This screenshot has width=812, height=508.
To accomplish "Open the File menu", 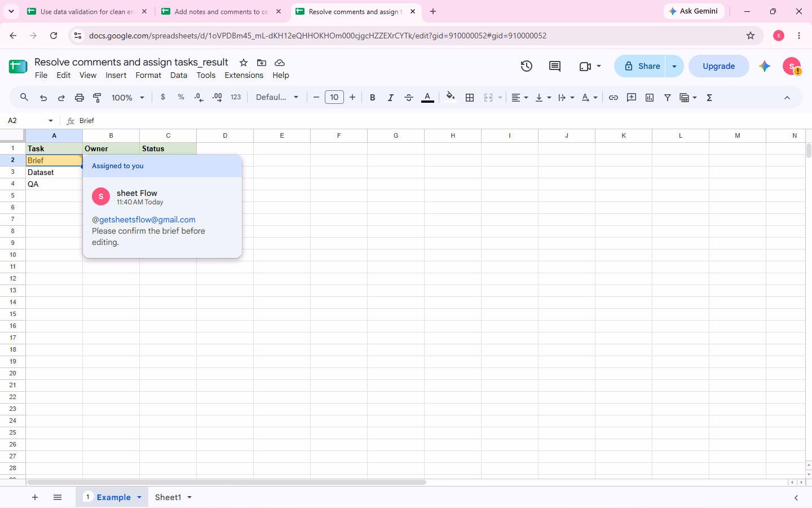I will (x=41, y=75).
